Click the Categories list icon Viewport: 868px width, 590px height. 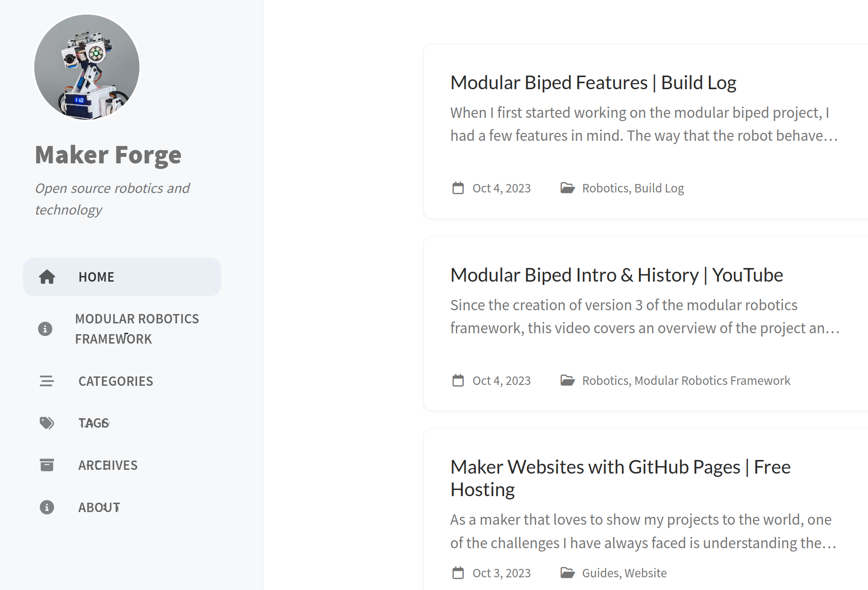pyautogui.click(x=46, y=381)
